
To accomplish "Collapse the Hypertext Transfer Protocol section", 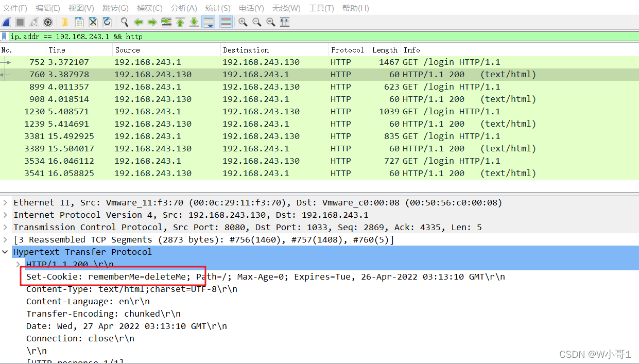I will coord(5,252).
